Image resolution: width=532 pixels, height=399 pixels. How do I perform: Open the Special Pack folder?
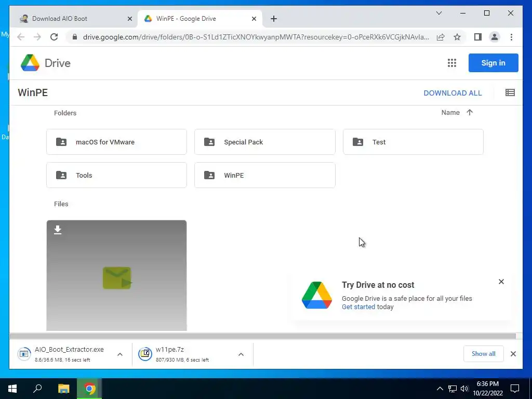pos(264,142)
